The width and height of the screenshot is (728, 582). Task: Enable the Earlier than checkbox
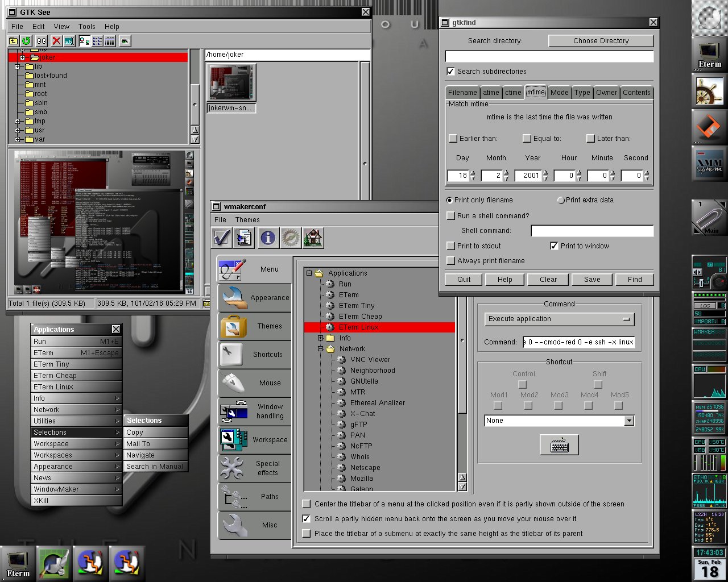pyautogui.click(x=453, y=139)
